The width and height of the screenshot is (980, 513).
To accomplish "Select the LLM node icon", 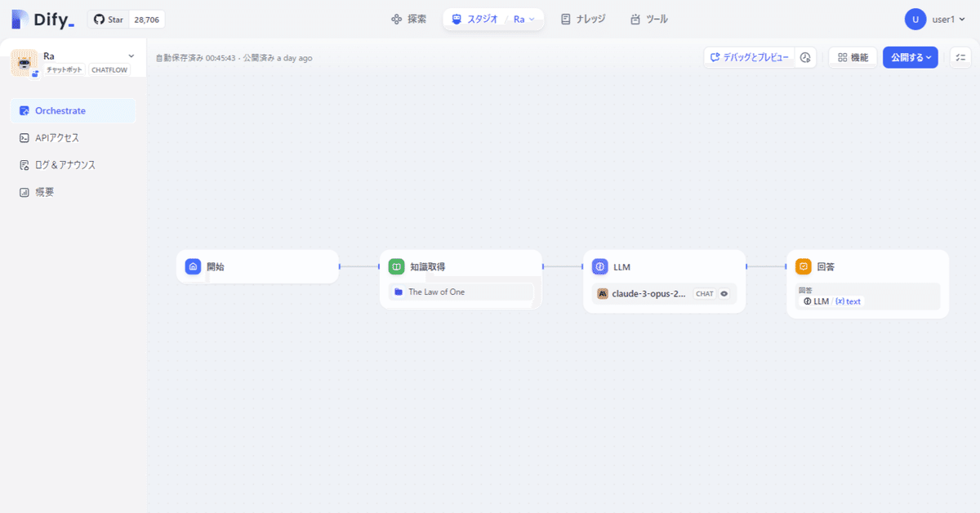I will (599, 266).
